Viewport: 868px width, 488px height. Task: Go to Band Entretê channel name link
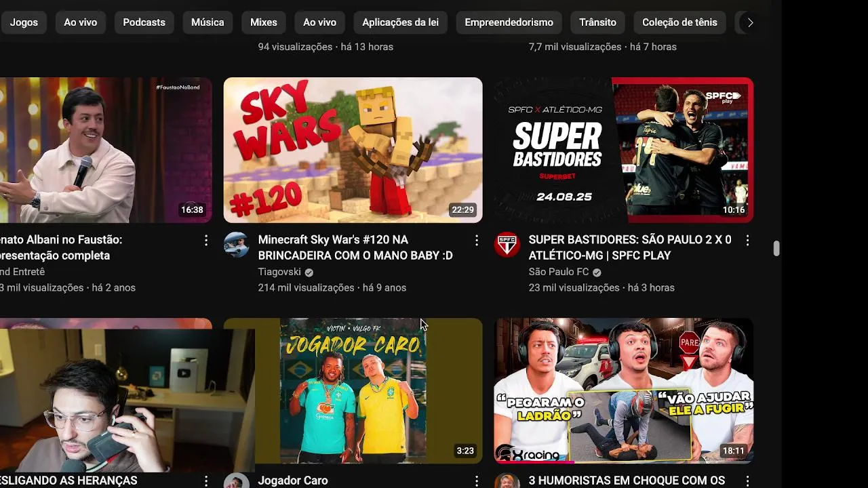(x=22, y=272)
